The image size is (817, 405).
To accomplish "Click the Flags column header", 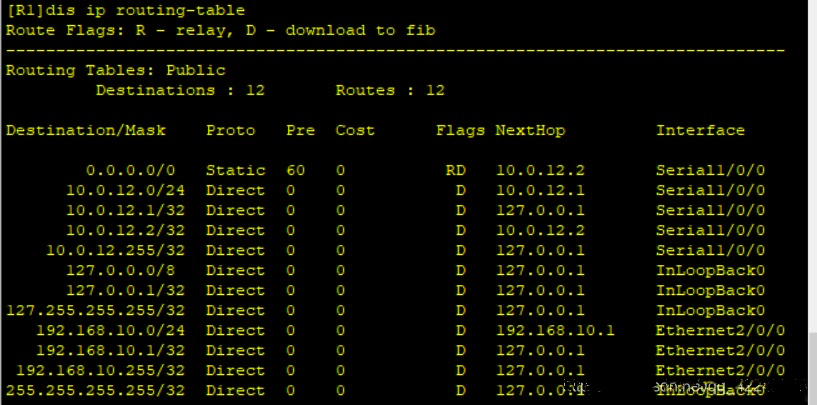I will coord(460,130).
